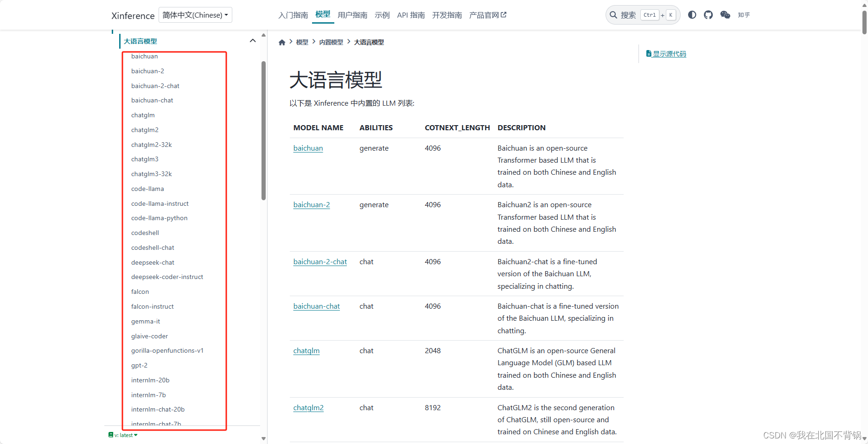Open 模型 breadcrumb link
This screenshot has width=868, height=444.
click(302, 42)
